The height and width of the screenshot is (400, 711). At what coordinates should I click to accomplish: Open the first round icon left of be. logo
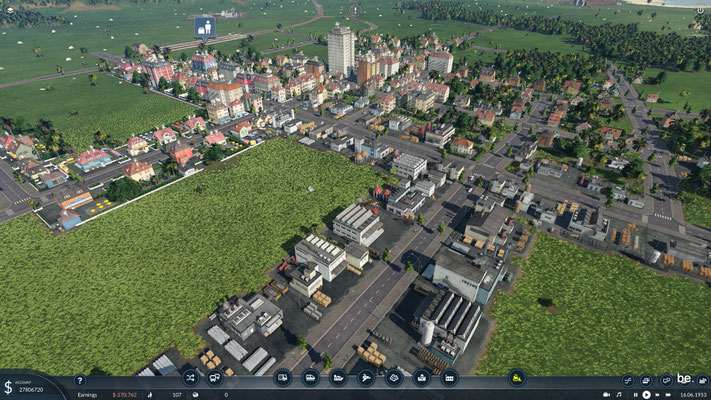tap(628, 380)
